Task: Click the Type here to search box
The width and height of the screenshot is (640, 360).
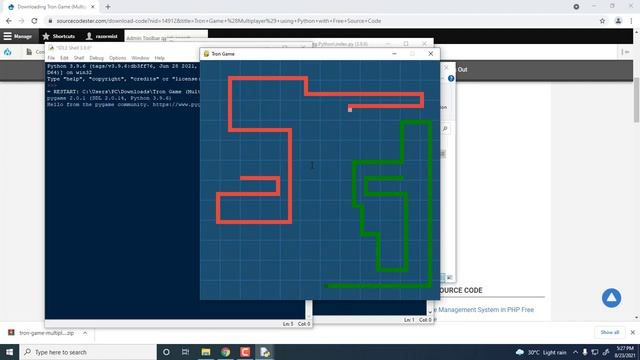Action: pos(88,352)
